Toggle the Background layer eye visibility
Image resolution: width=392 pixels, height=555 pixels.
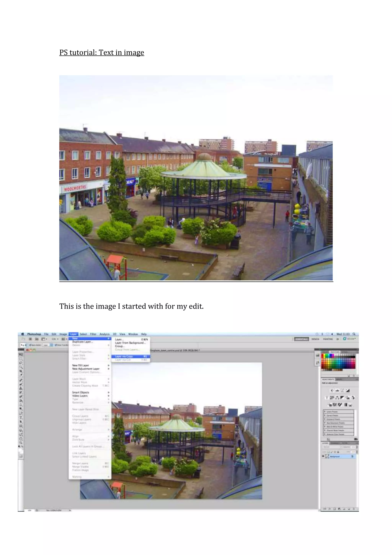point(323,456)
